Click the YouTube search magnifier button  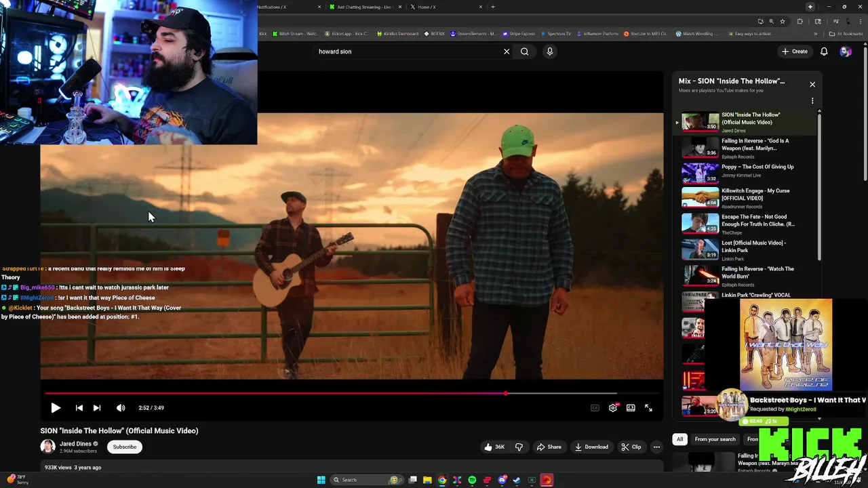(x=524, y=52)
